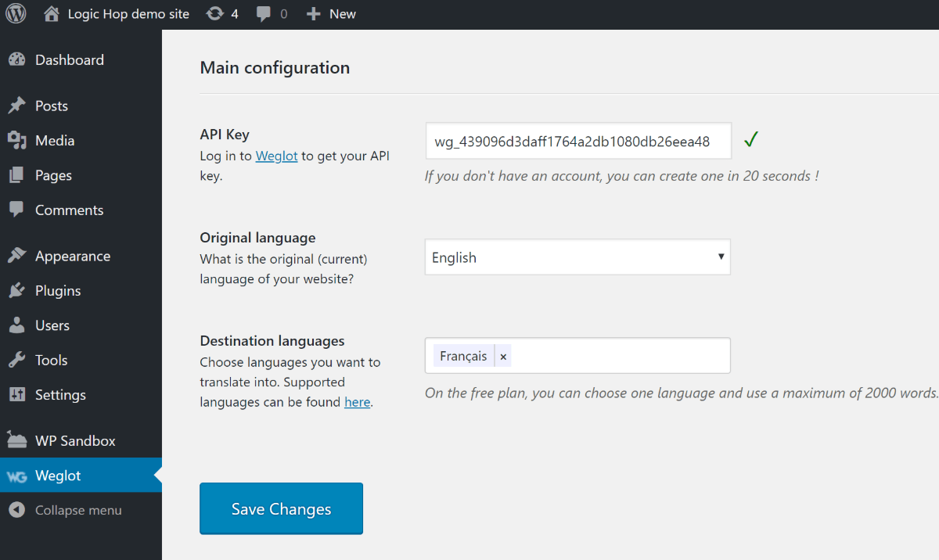Click the dropdown arrow for English

click(721, 257)
